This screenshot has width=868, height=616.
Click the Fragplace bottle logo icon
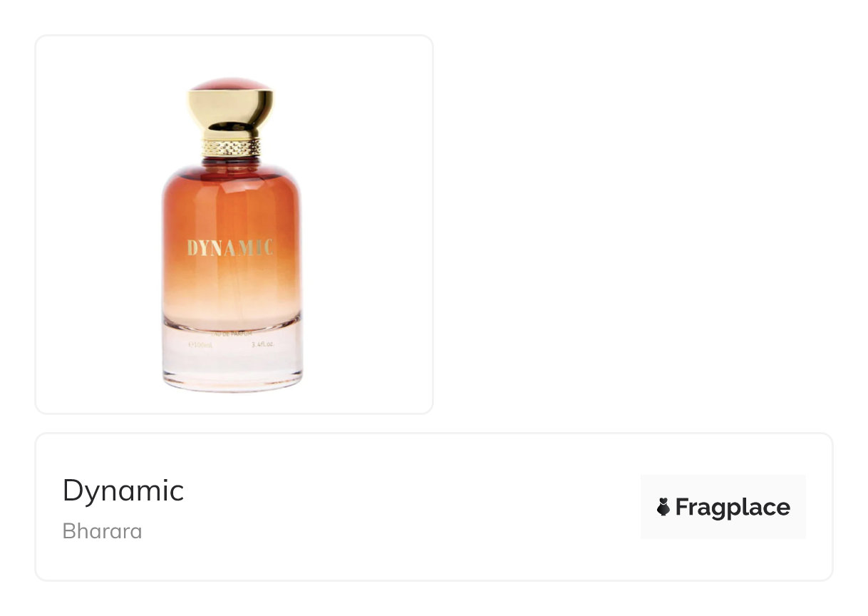click(x=663, y=508)
